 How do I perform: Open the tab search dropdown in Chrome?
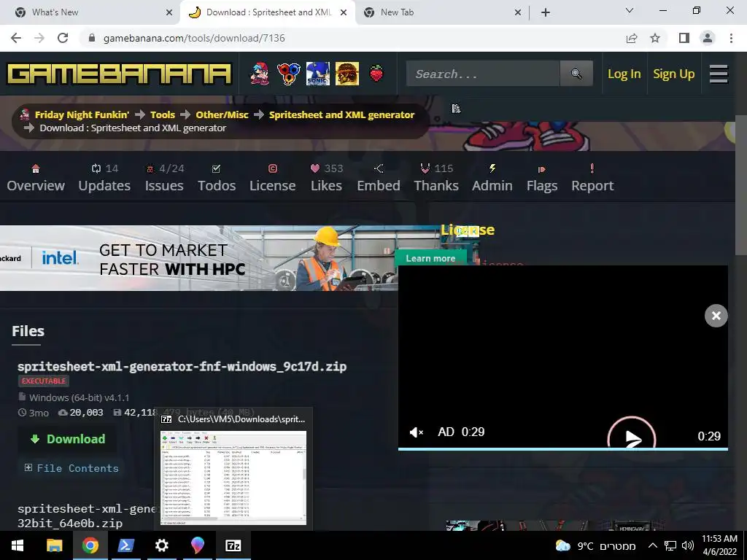[x=630, y=10]
